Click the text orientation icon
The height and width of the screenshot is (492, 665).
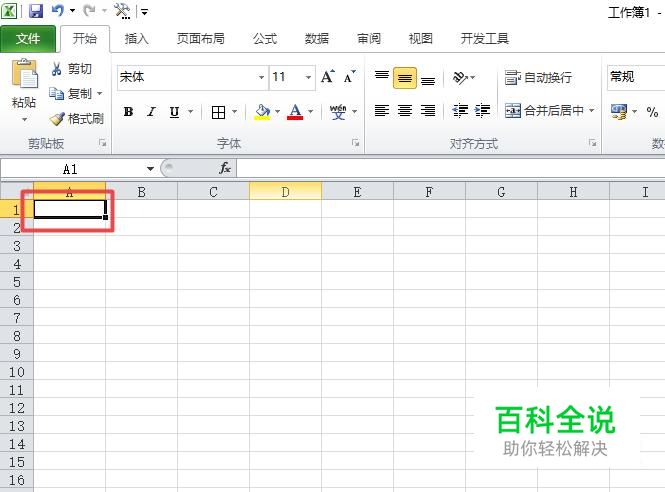tap(461, 78)
